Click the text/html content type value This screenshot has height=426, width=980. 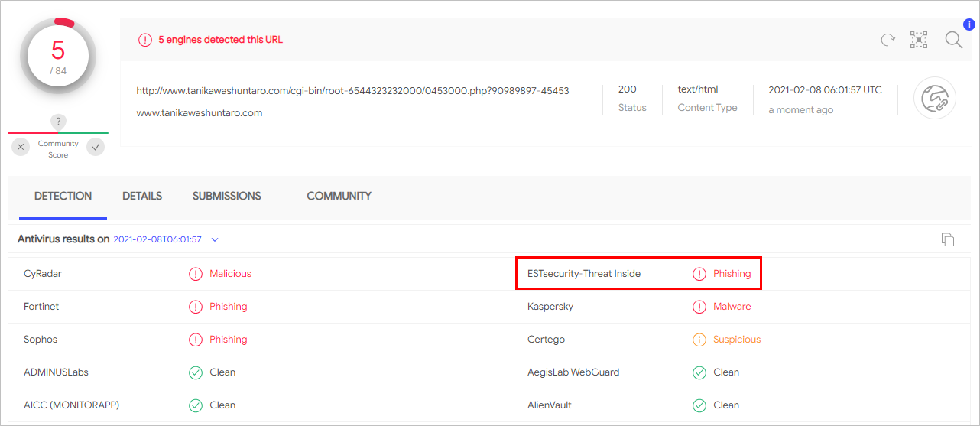698,89
